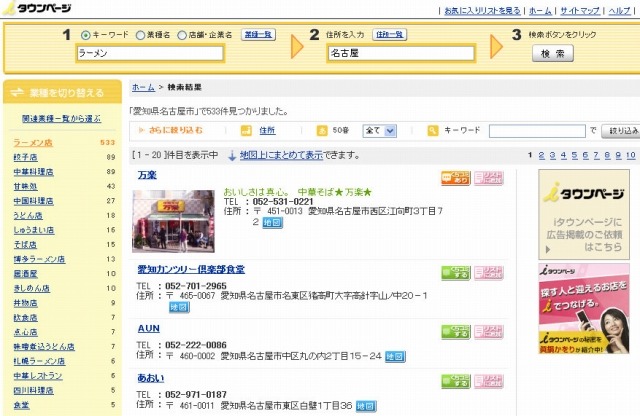Click 地図 icon for 愛知カンツリー倶楽部食堂
Image resolution: width=640 pixels, height=416 pixels.
(x=179, y=307)
